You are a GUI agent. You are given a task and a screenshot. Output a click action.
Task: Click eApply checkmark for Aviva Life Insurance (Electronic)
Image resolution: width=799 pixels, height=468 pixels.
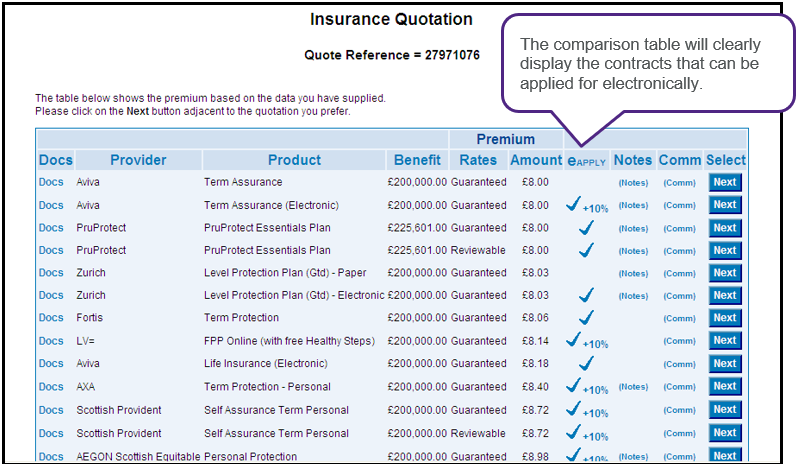[x=586, y=363]
